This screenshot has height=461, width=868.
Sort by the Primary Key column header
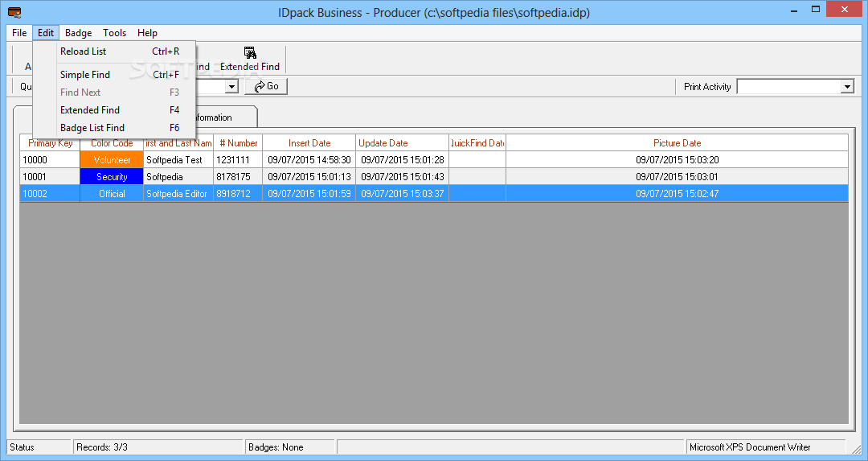pyautogui.click(x=50, y=143)
